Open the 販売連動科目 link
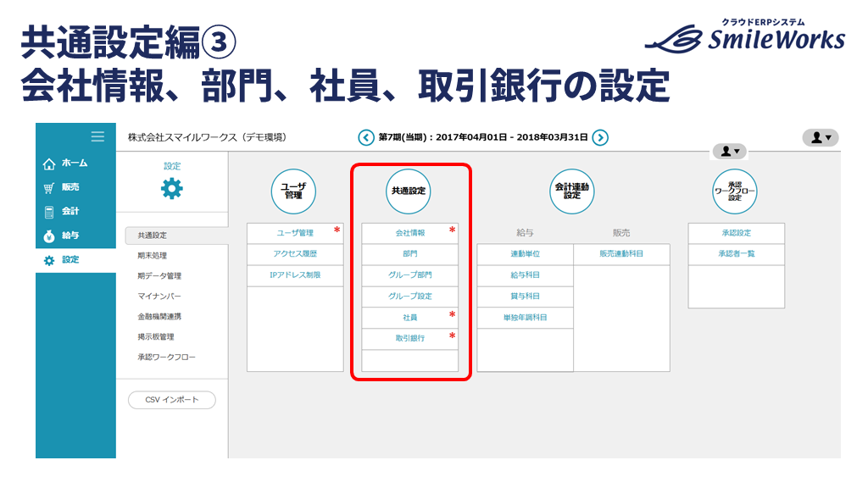This screenshot has width=868, height=488. [x=621, y=254]
